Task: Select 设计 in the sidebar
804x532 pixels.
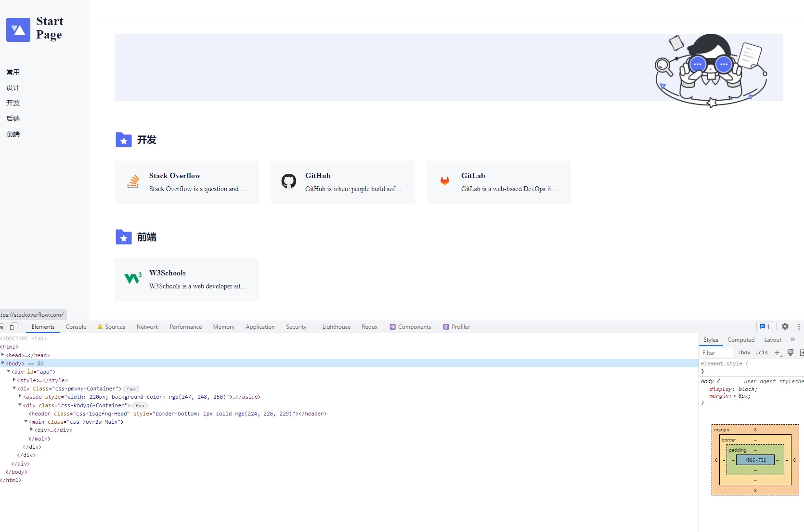Action: pos(13,88)
